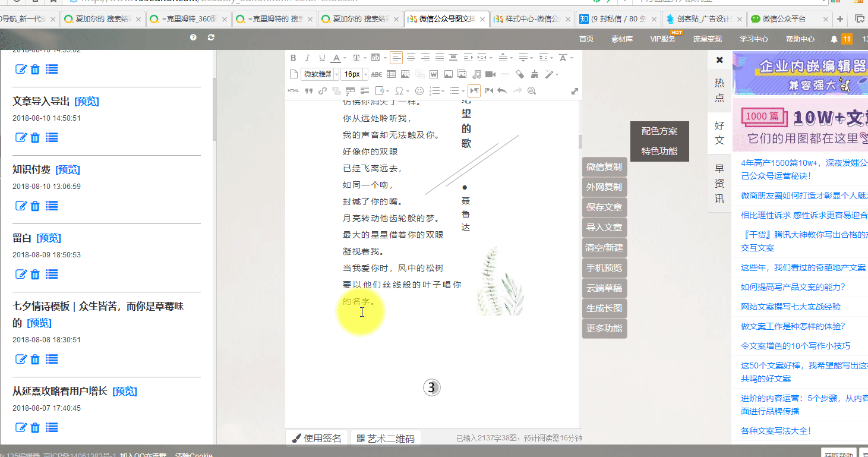The width and height of the screenshot is (868, 457).
Task: Go to 素材库 in the top menu
Action: tap(622, 39)
